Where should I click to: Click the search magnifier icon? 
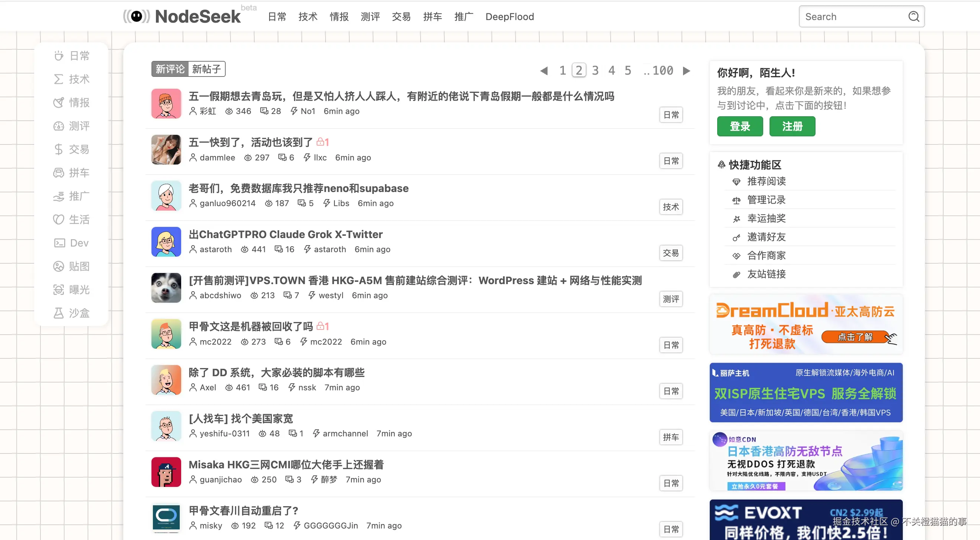(x=914, y=16)
